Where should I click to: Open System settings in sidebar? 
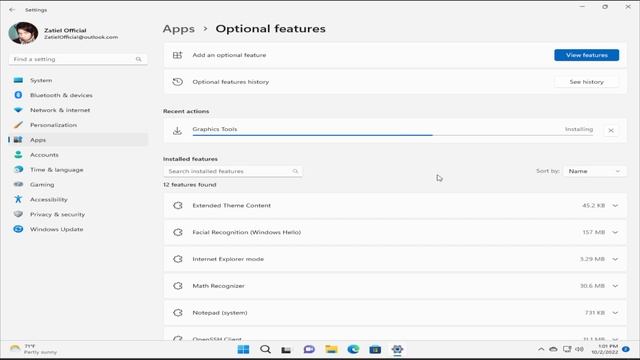click(78, 80)
